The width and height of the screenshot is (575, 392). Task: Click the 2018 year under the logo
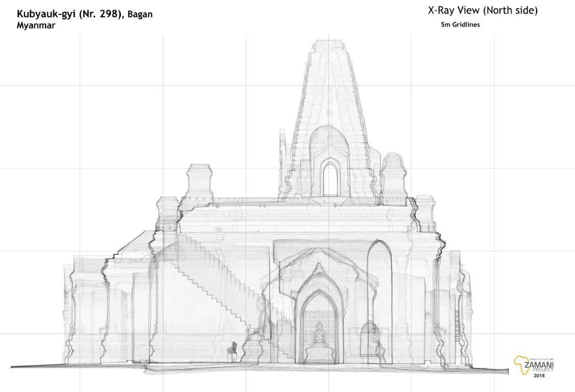[x=539, y=376]
